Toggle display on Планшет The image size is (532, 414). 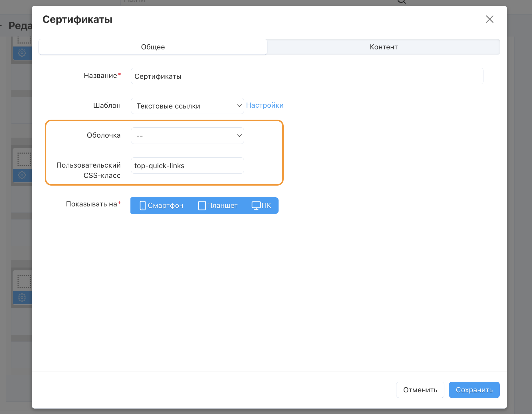click(x=218, y=206)
